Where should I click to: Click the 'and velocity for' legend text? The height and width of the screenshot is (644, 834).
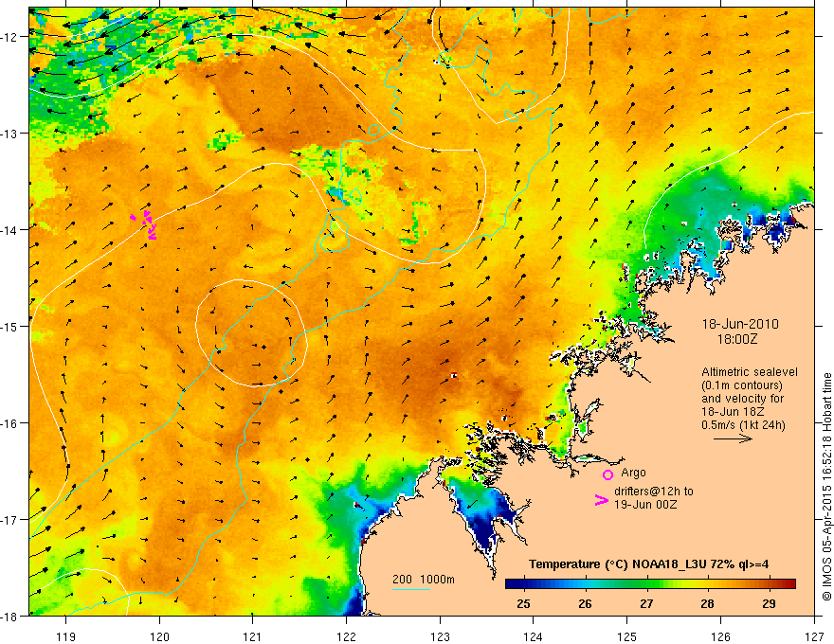742,399
